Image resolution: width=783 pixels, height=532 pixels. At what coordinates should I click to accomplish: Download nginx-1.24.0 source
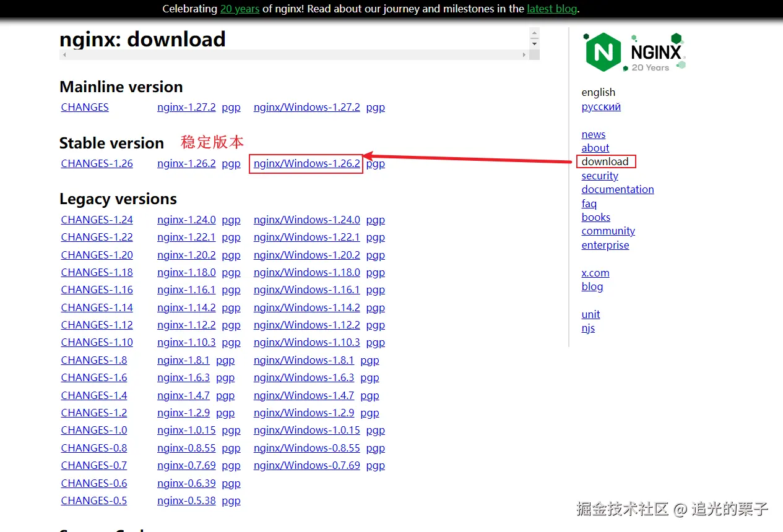(x=186, y=220)
